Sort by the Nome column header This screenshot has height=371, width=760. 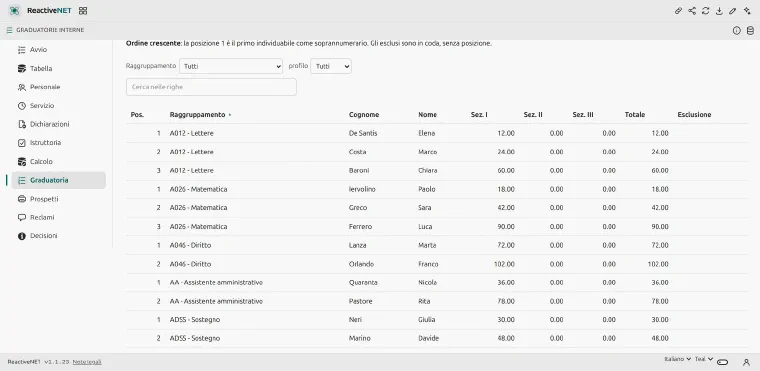(x=428, y=115)
